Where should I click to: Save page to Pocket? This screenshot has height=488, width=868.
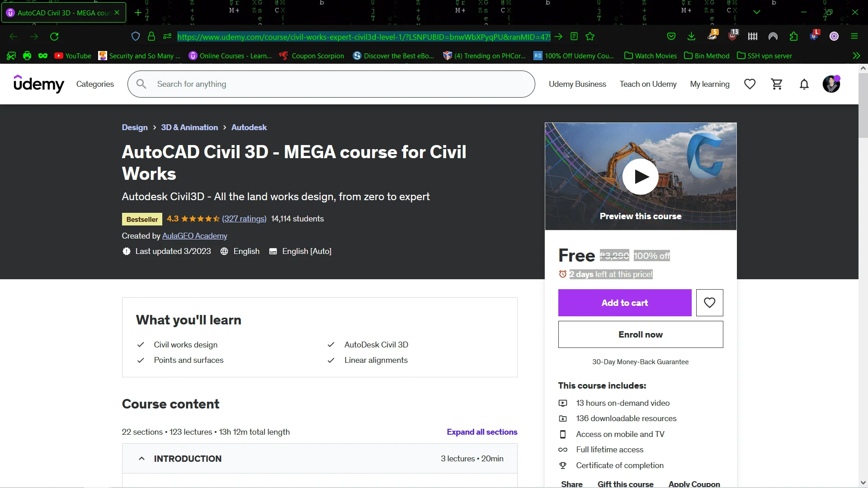671,37
